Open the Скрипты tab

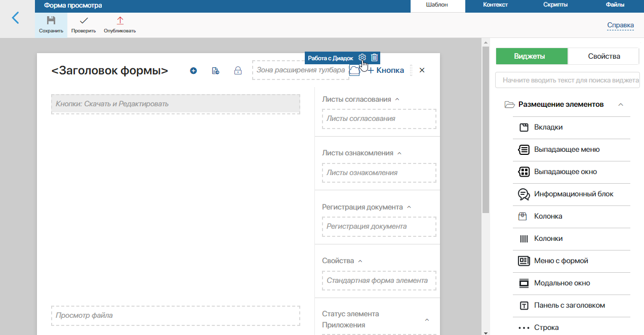(555, 5)
